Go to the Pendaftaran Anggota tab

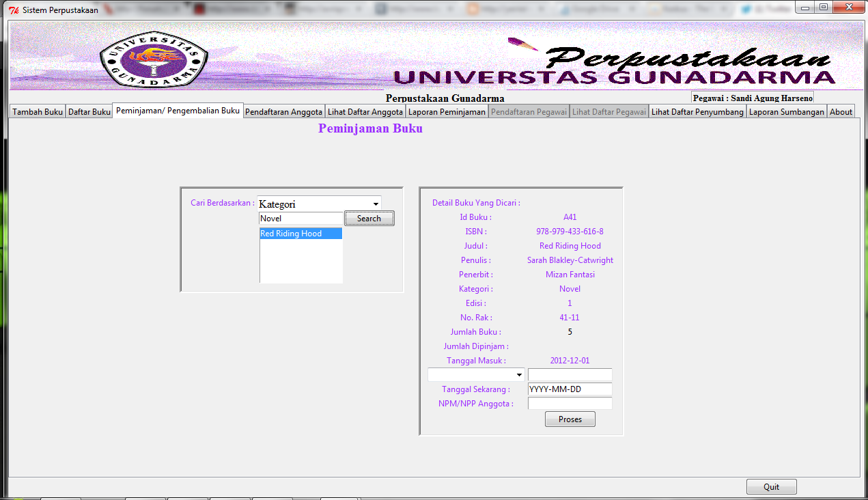click(283, 112)
